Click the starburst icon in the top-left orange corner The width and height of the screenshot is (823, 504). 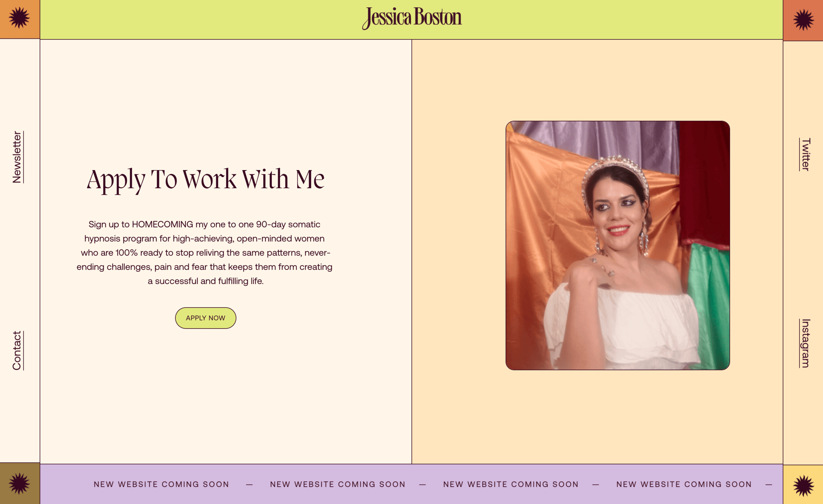19,18
